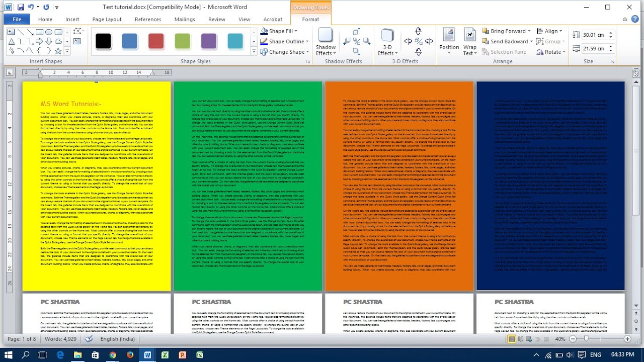The height and width of the screenshot is (362, 644).
Task: Open the File tab
Action: (x=17, y=19)
